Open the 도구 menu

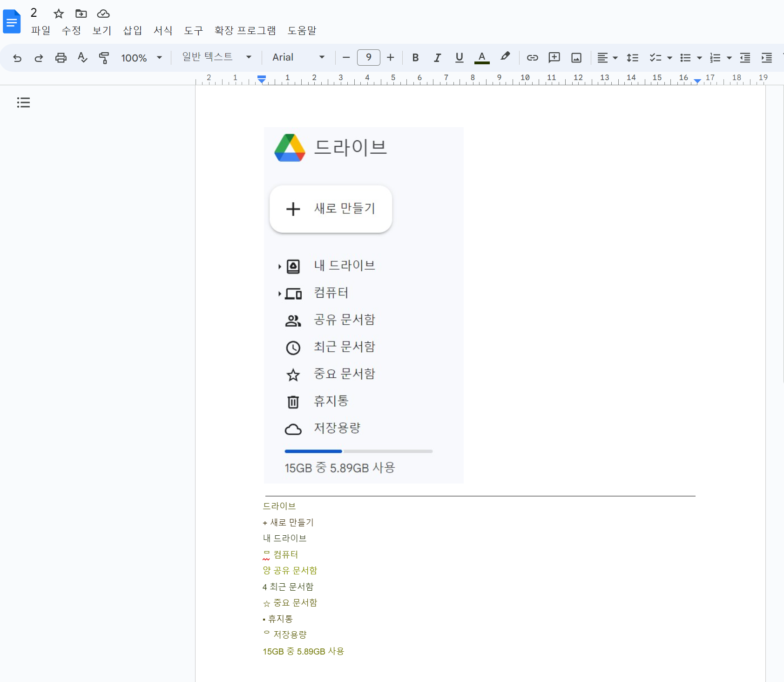pyautogui.click(x=194, y=30)
